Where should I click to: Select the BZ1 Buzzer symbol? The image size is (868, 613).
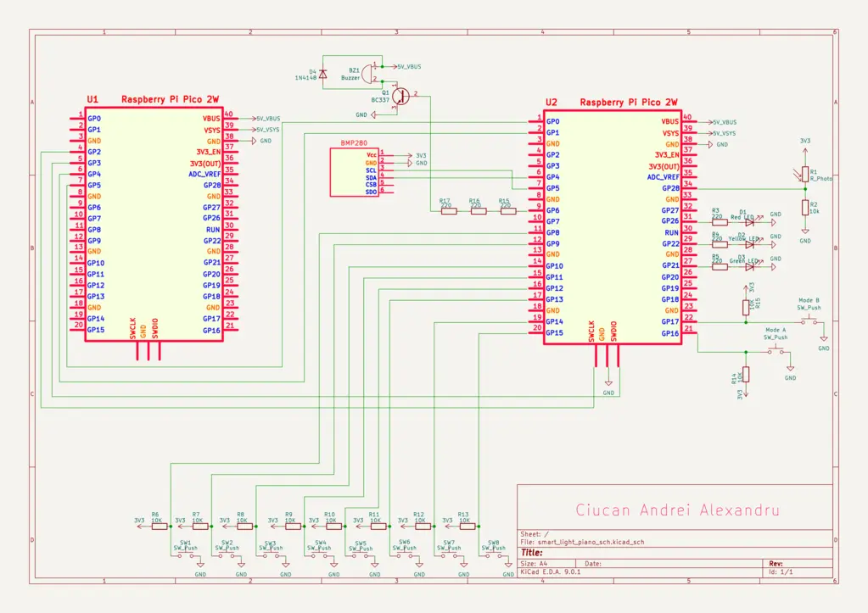367,74
